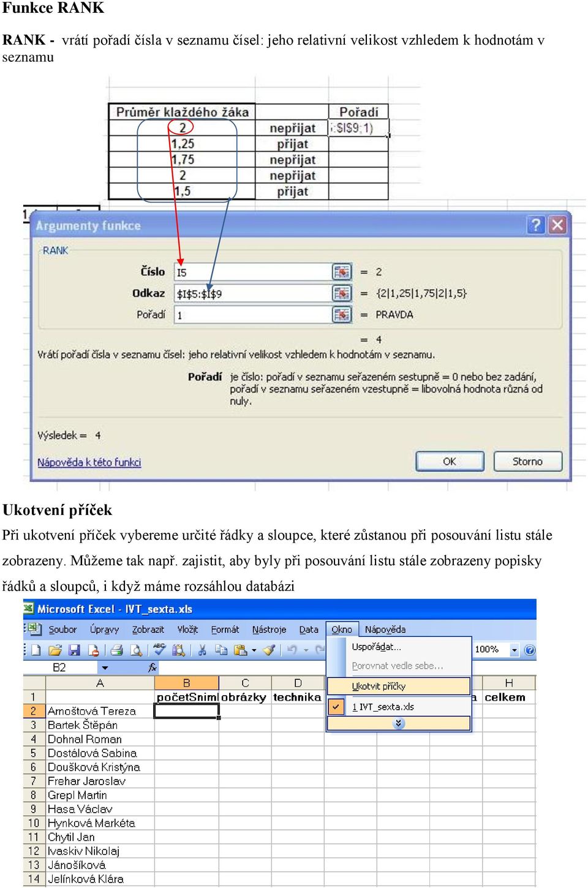Click header cell technika
This screenshot has height=888, width=588.
pyautogui.click(x=298, y=697)
